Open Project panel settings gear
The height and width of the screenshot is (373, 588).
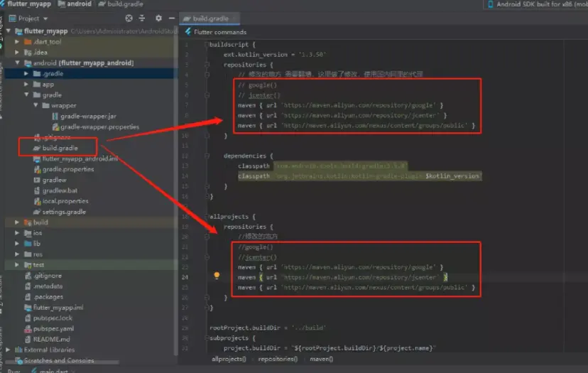[x=158, y=18]
